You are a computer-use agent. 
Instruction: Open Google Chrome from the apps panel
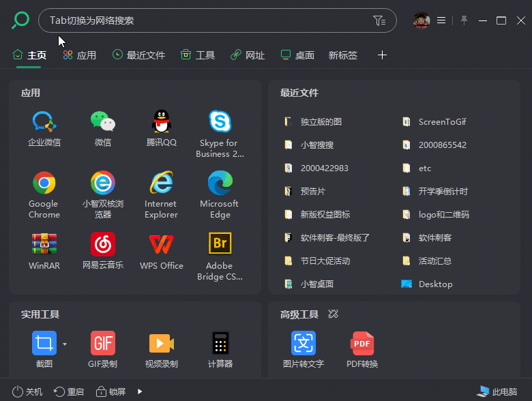coord(44,183)
